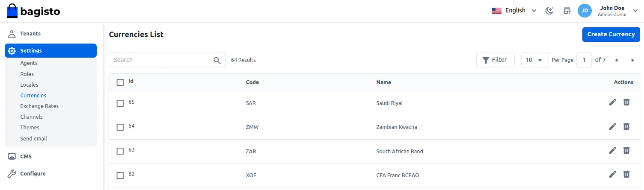This screenshot has height=190, width=644.
Task: Click the search magnifier icon
Action: coord(217,60)
